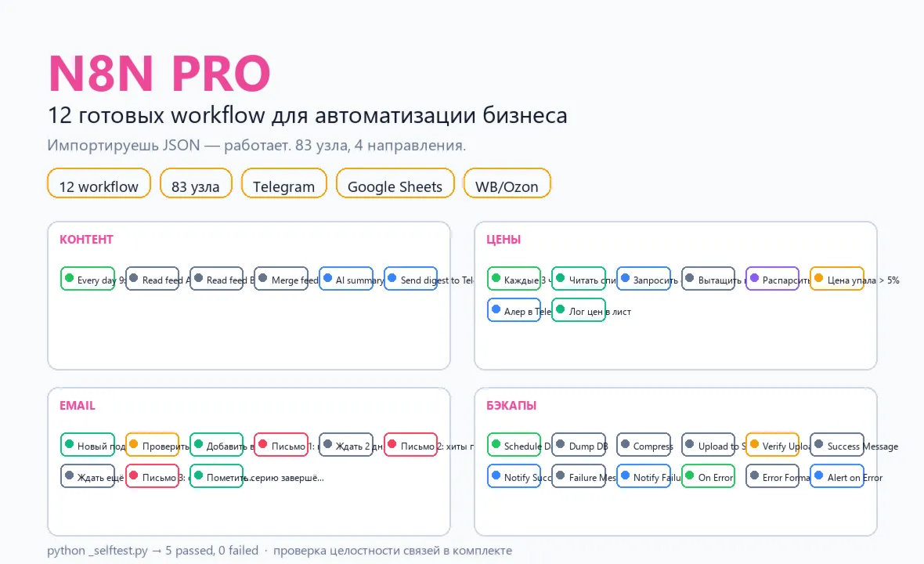
Task: Open the 'Compress' node
Action: click(x=644, y=445)
